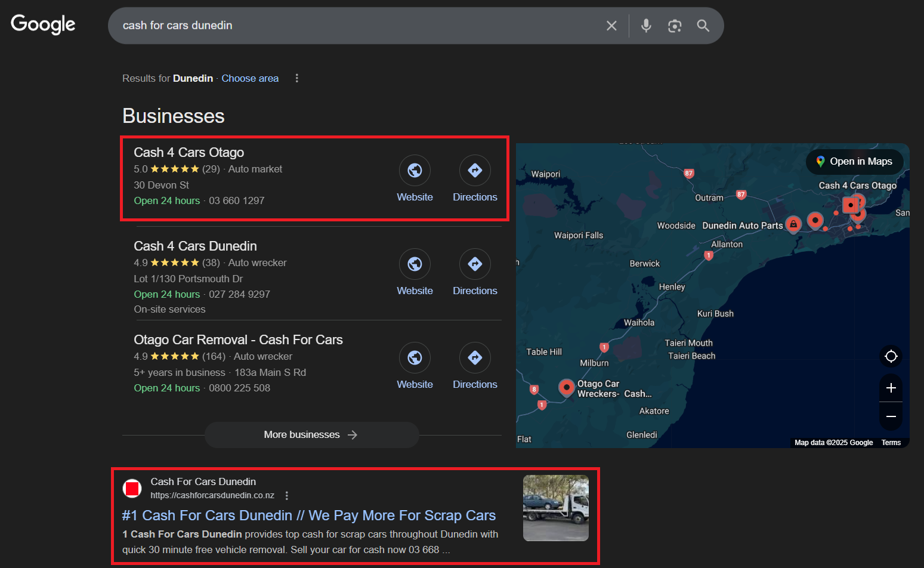Viewport: 924px width, 568px height.
Task: Expand More businesses results
Action: 311,434
